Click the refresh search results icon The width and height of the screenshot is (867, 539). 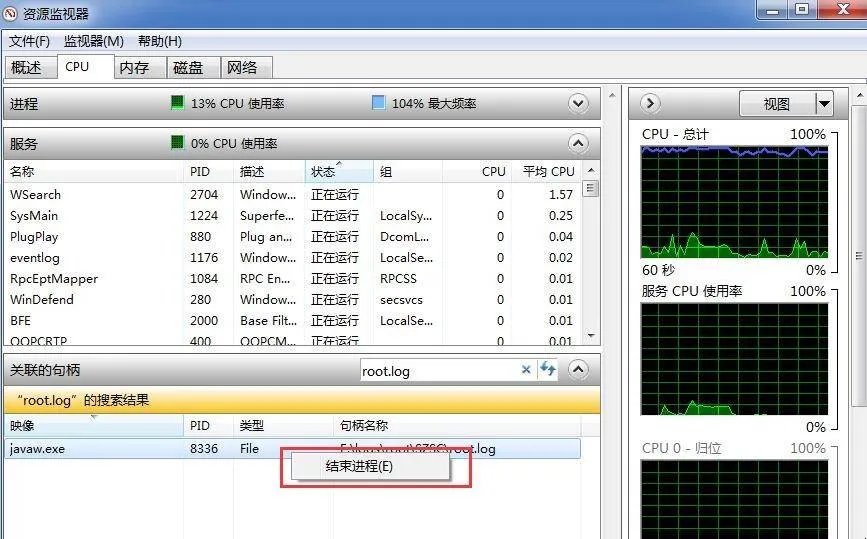pyautogui.click(x=548, y=370)
